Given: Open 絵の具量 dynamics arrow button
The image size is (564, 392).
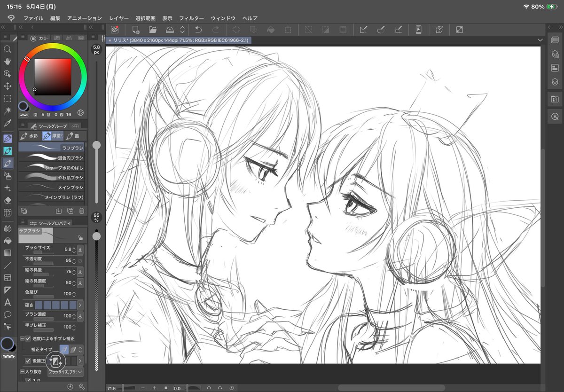Looking at the screenshot, I should coord(80,272).
